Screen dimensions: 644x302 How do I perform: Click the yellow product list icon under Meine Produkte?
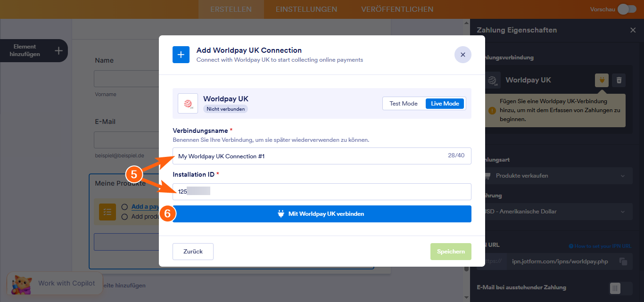click(x=107, y=212)
